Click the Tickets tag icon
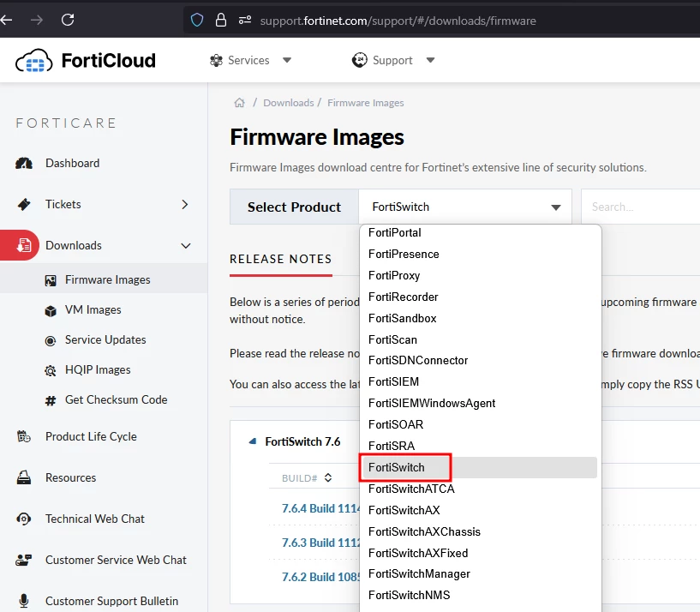The width and height of the screenshot is (700, 612). click(24, 204)
